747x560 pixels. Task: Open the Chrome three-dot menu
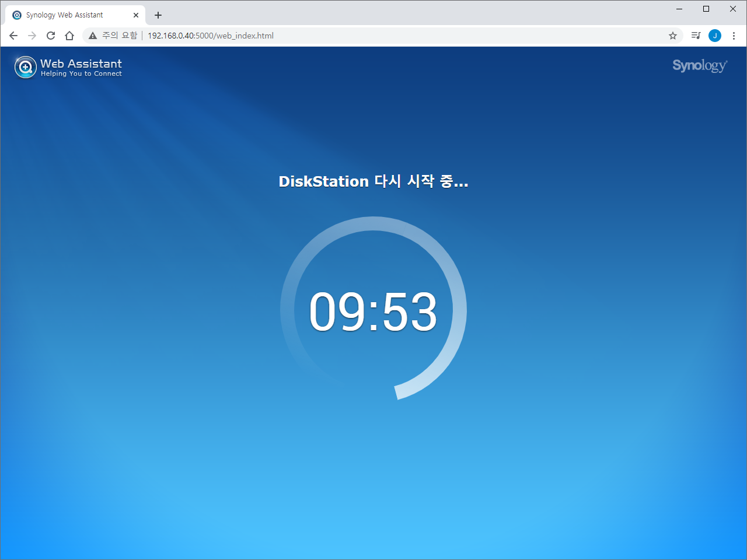(x=734, y=36)
